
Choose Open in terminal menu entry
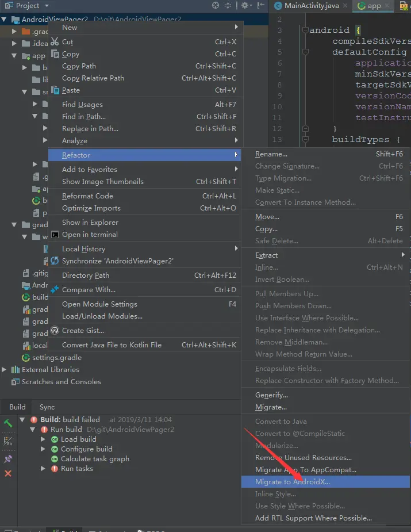(x=145, y=235)
